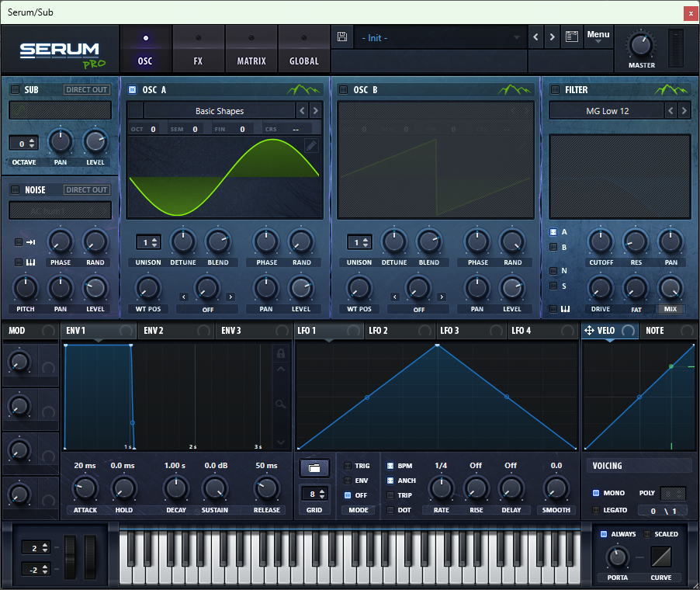Enable the OSC B power toggle
Viewport: 700px width, 590px height.
tap(343, 90)
